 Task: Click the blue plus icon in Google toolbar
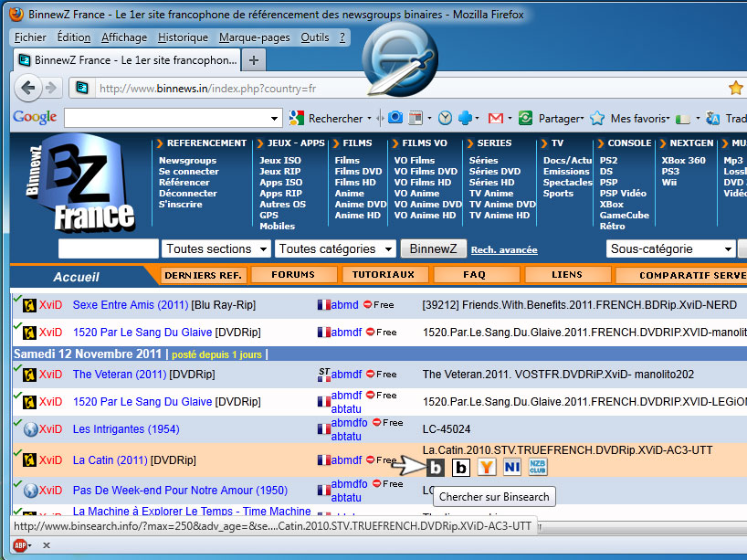tap(465, 118)
